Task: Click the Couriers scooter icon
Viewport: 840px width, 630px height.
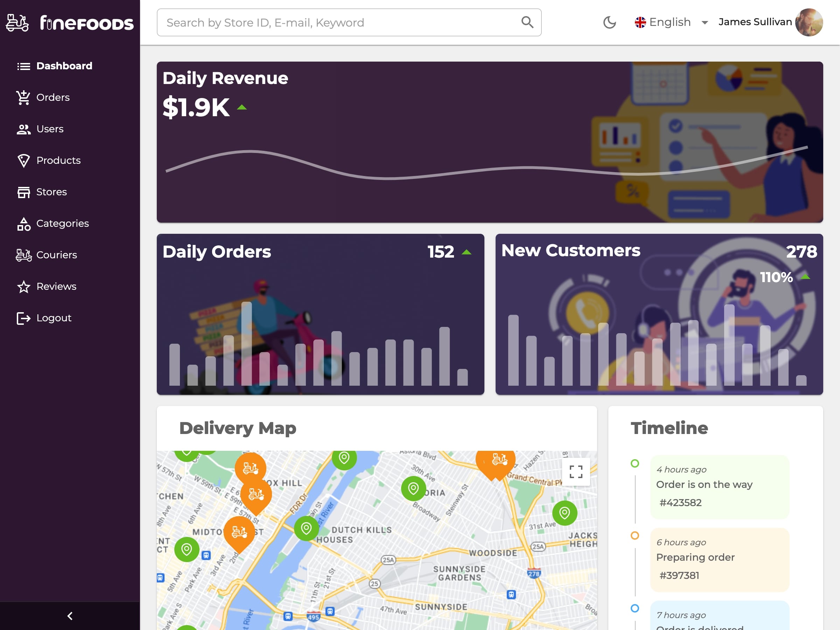Action: [x=23, y=255]
